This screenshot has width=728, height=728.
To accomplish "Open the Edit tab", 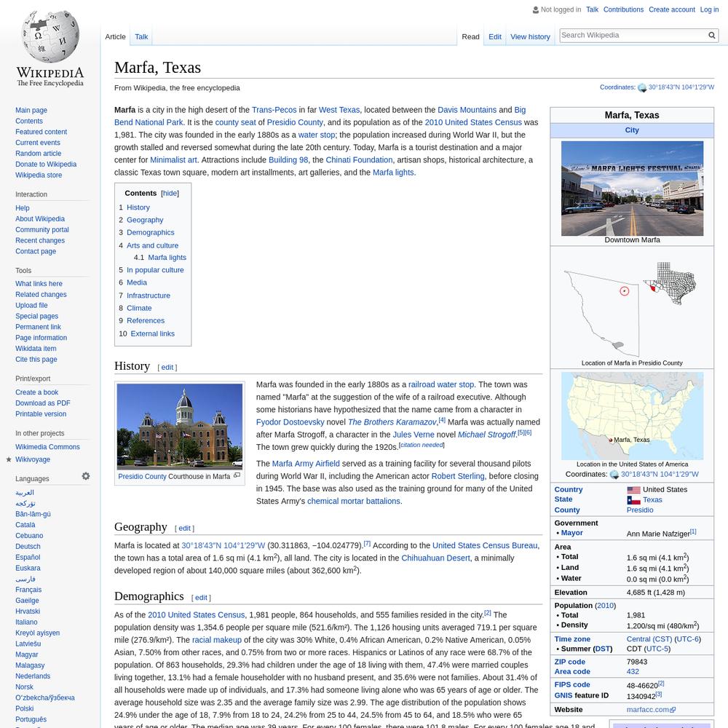I will (495, 36).
